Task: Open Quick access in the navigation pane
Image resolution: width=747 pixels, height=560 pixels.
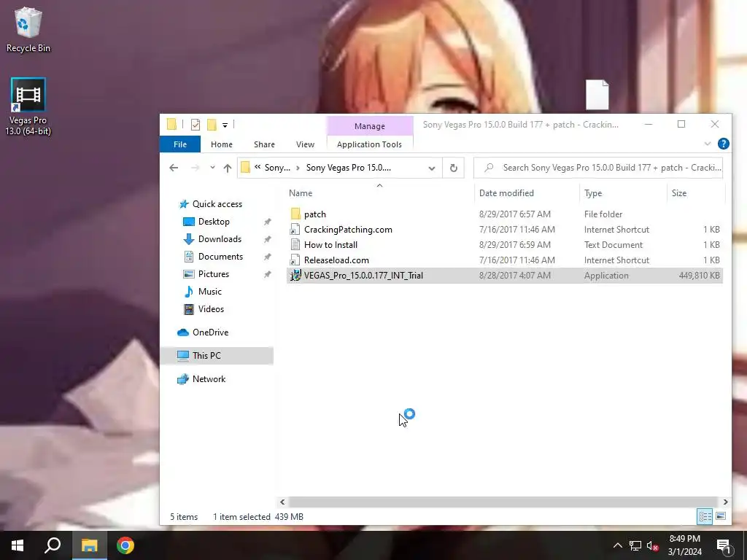Action: coord(217,204)
